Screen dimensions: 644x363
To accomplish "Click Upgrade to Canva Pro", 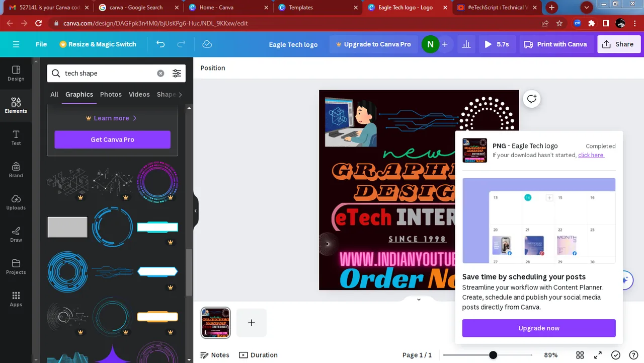I will coord(373,44).
